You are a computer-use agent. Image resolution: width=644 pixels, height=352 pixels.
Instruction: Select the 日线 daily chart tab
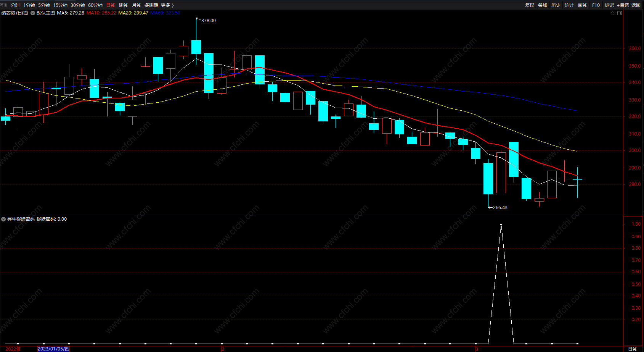111,5
